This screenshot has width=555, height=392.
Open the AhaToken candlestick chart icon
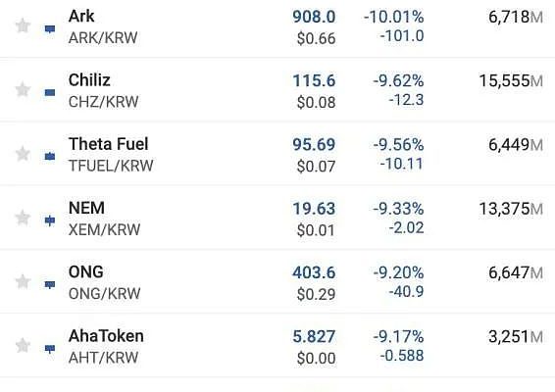(50, 349)
